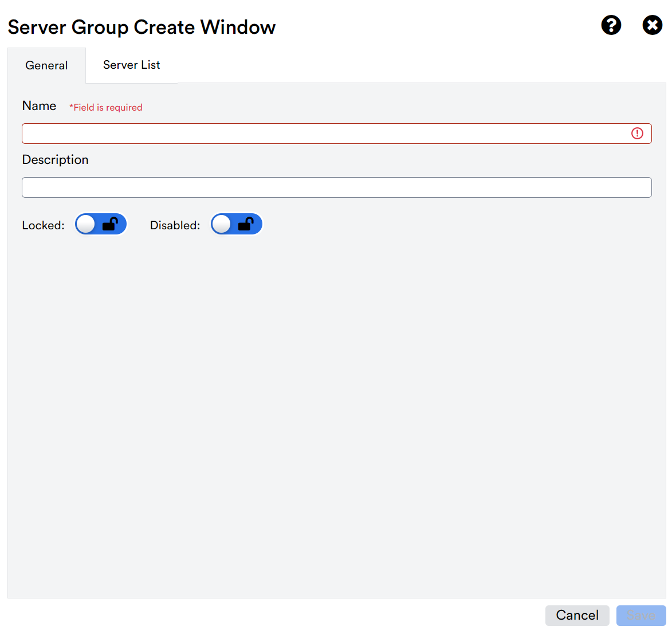Click the Field is required warning text
Viewport: 672px width, 634px height.
pos(105,107)
